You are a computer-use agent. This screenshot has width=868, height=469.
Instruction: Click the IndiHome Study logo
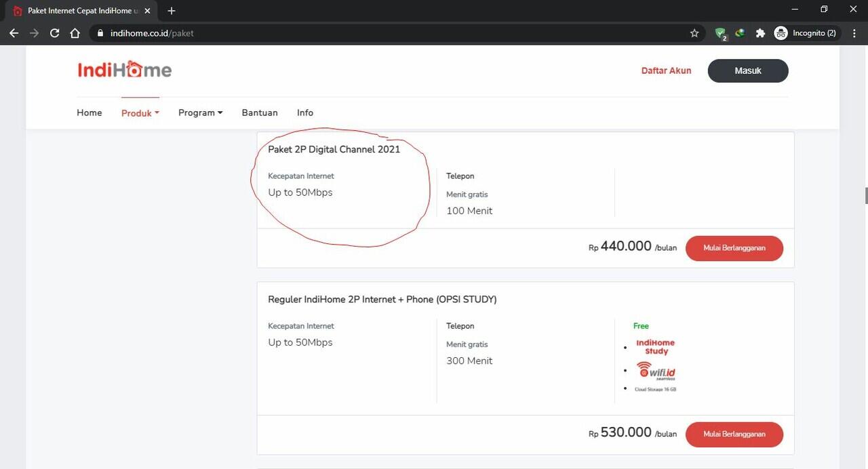click(x=655, y=347)
